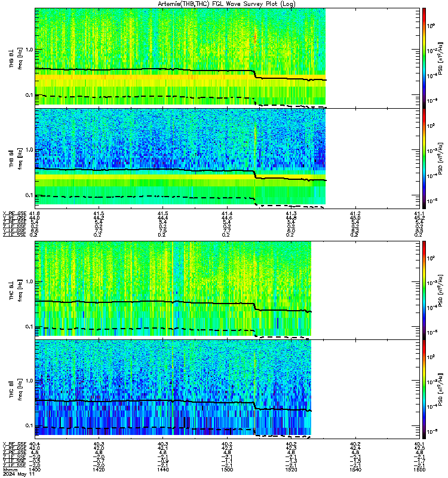
Task: Click the 'hhmm' row label
Action: click(x=10, y=470)
